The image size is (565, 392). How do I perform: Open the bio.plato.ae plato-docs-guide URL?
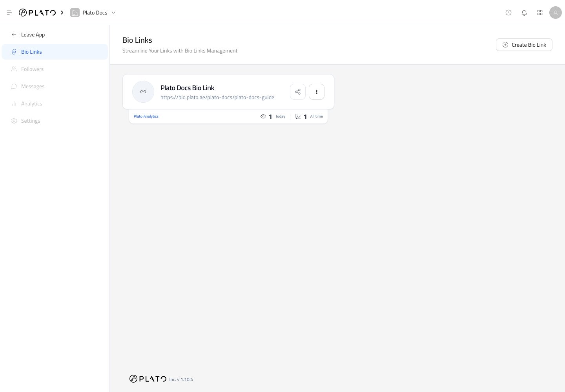point(217,97)
